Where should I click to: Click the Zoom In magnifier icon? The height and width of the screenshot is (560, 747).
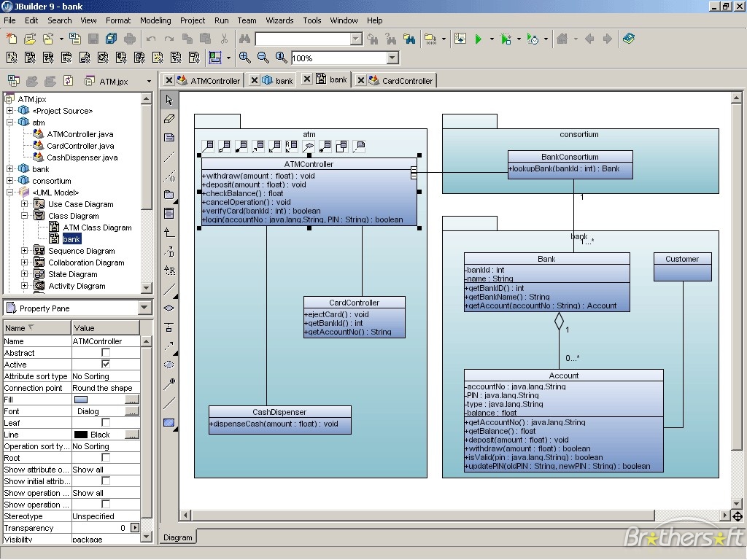point(245,58)
